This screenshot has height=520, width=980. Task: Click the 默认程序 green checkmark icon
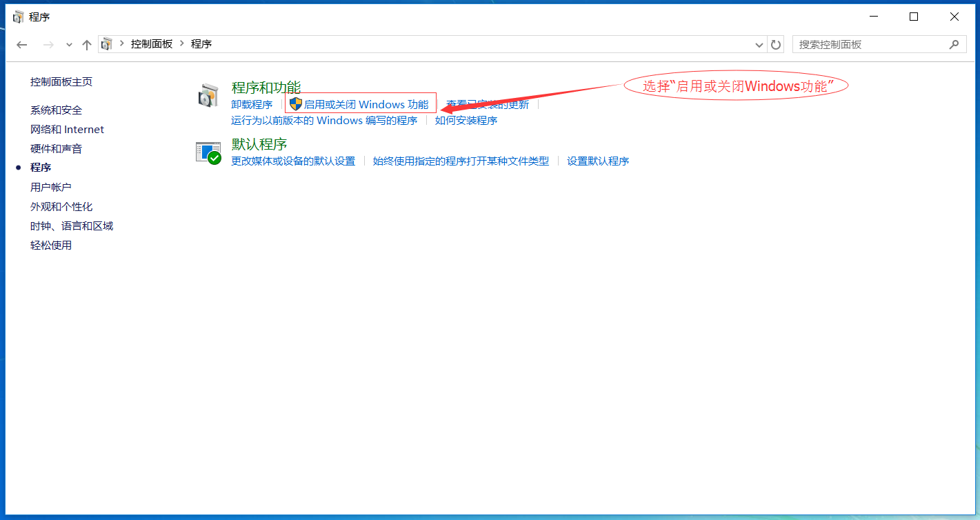pos(214,159)
